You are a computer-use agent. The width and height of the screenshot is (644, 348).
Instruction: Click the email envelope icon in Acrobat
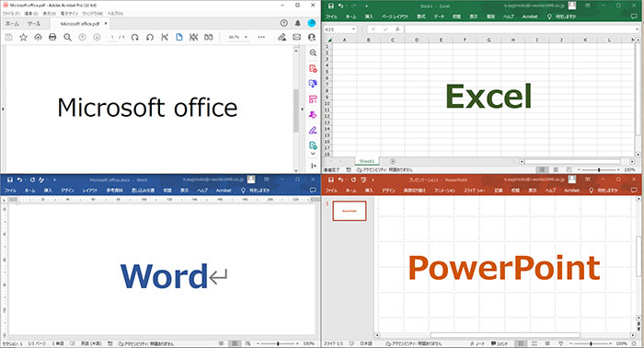(x=296, y=38)
